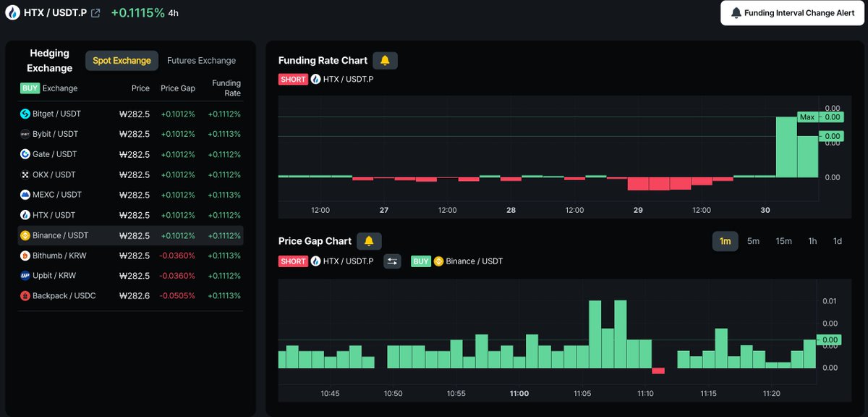Screen dimensions: 868x417
Task: Open HTX / USDT.P external link icon
Action: pyautogui.click(x=95, y=13)
